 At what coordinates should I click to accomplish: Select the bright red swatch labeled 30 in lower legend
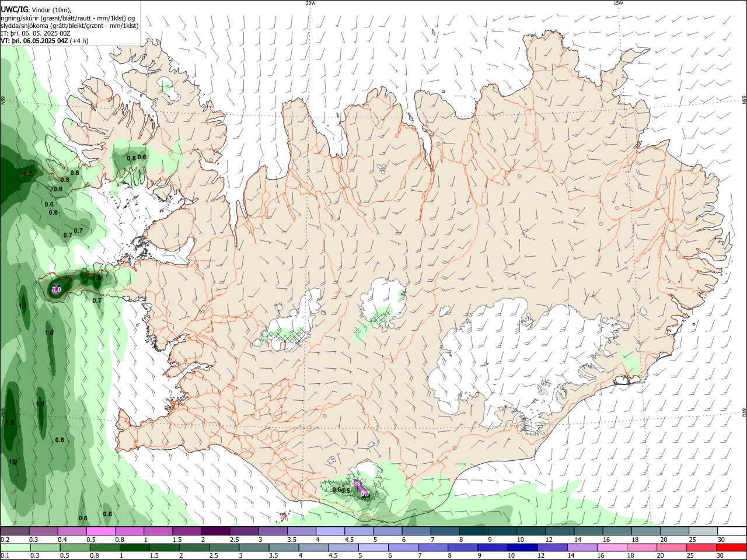click(731, 547)
